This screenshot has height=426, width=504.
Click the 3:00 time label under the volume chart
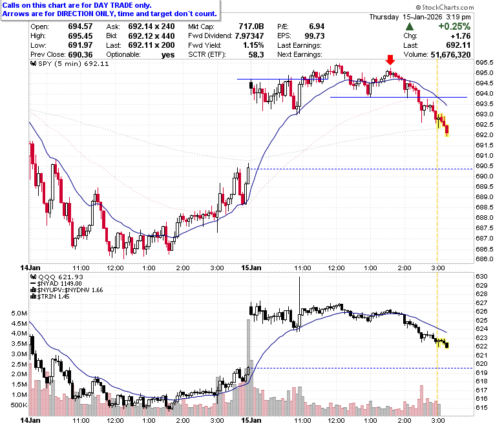point(438,420)
